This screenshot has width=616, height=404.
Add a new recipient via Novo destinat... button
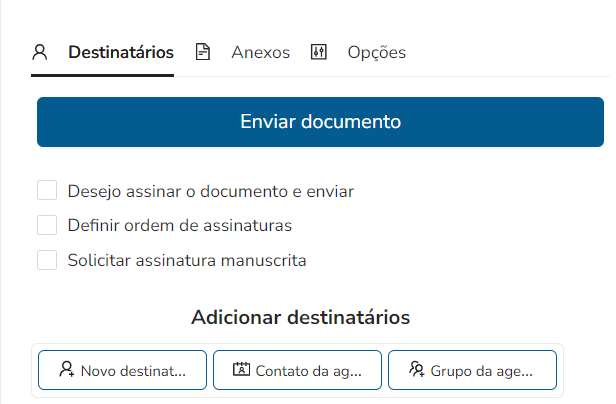(122, 370)
